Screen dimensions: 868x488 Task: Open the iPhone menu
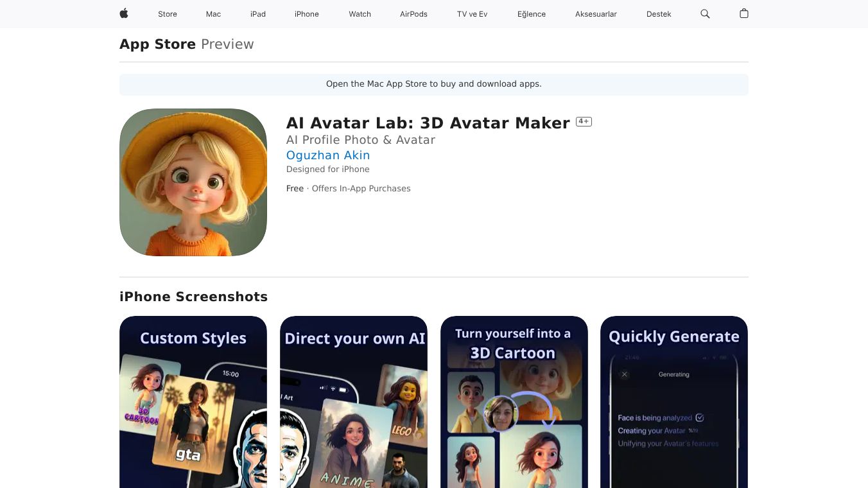(x=307, y=14)
